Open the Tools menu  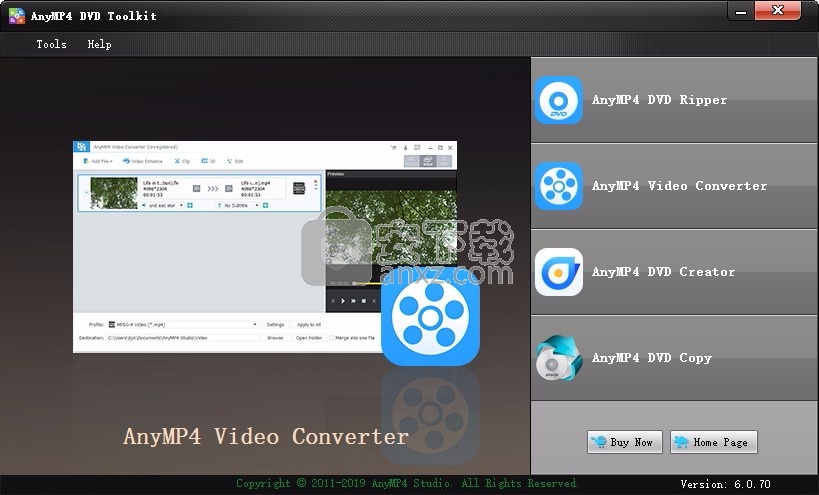point(51,44)
